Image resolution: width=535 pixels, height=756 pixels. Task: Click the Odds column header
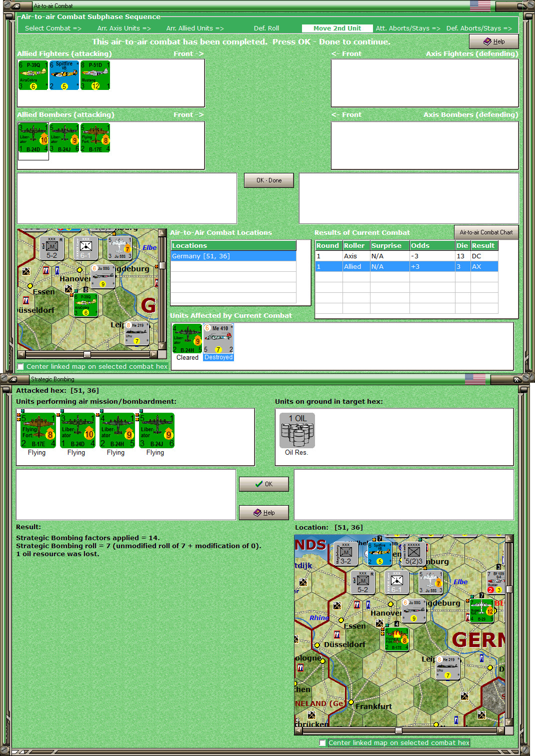432,245
